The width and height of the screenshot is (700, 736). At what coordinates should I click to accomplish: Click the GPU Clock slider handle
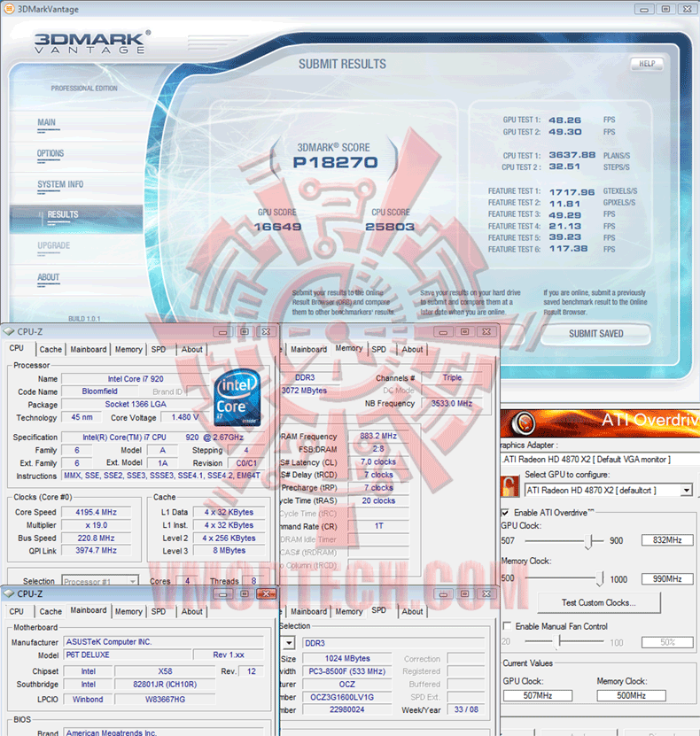click(x=589, y=542)
